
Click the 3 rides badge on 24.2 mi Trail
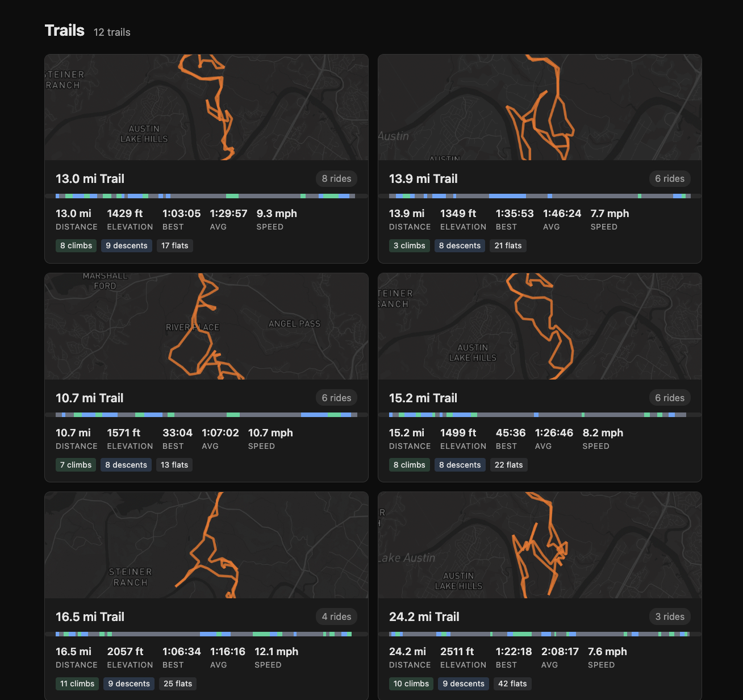[x=669, y=616]
